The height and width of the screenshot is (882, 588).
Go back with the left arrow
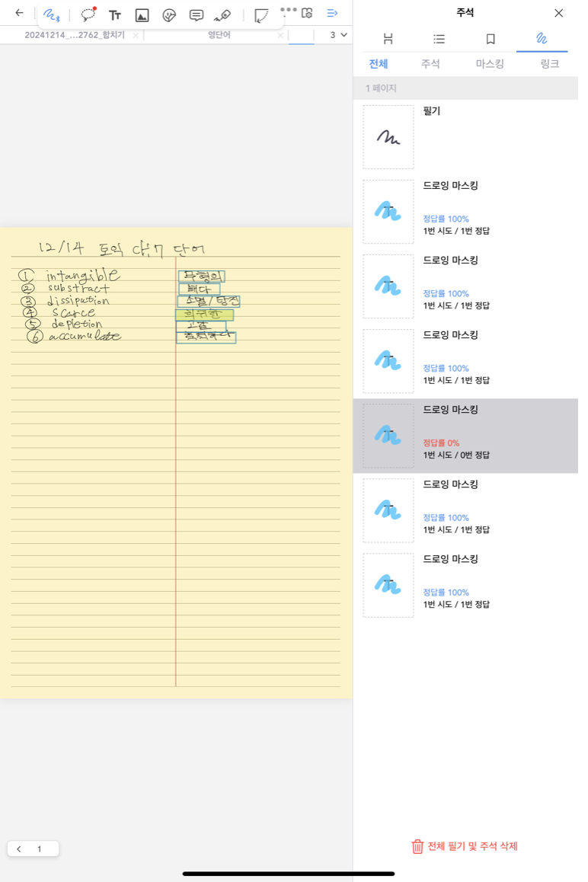(x=19, y=12)
